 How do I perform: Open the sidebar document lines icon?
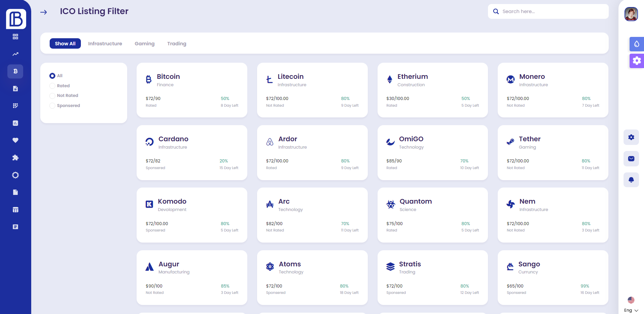(15, 89)
